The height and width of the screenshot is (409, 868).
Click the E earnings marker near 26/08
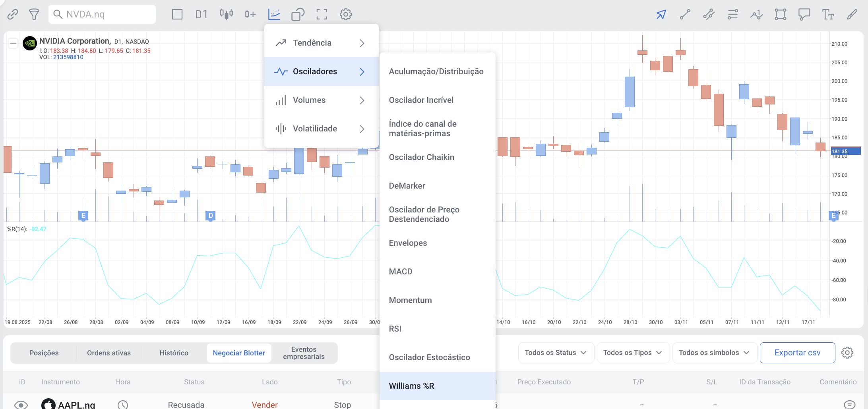[83, 216]
